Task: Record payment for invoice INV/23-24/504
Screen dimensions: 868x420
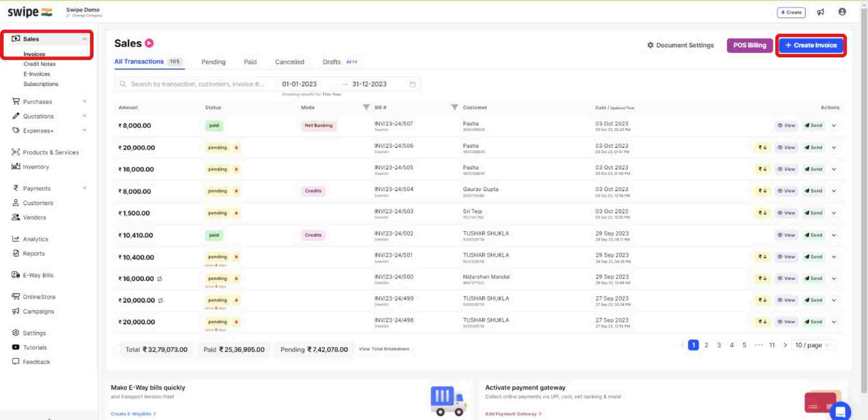Action: (762, 191)
